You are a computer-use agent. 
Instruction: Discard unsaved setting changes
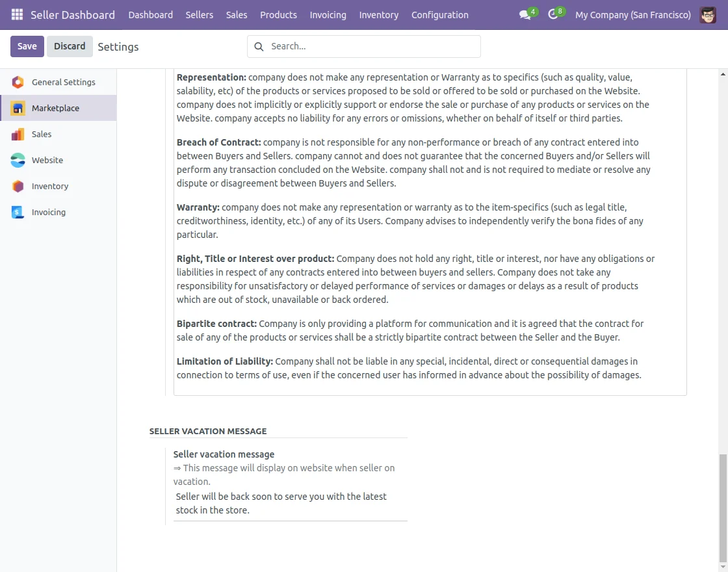70,46
